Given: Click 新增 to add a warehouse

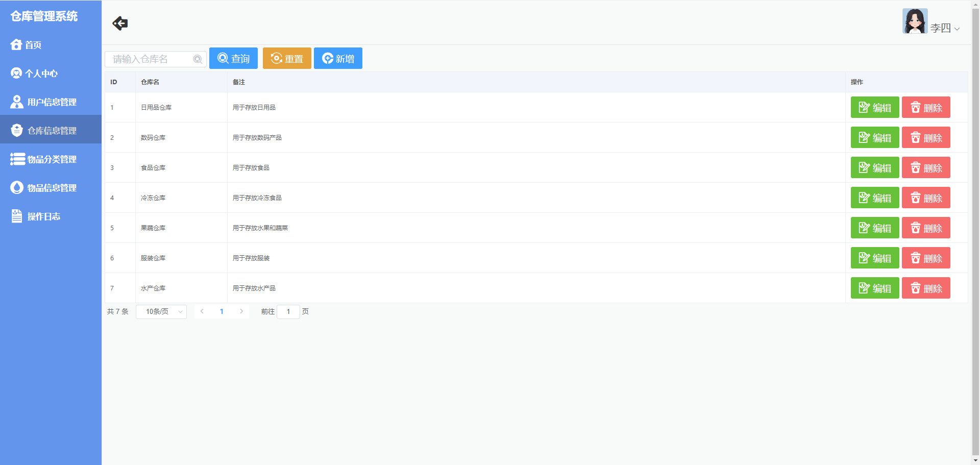Looking at the screenshot, I should (338, 59).
